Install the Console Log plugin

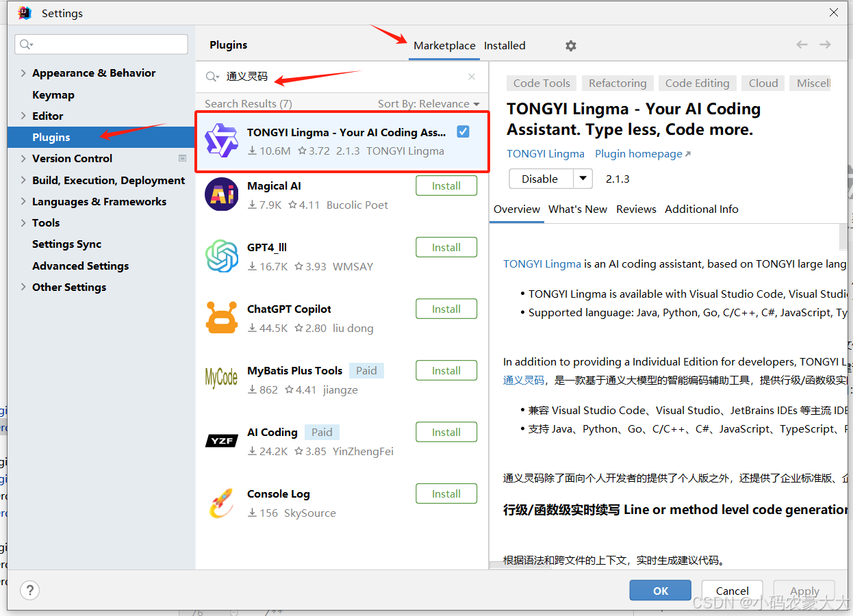pyautogui.click(x=446, y=493)
